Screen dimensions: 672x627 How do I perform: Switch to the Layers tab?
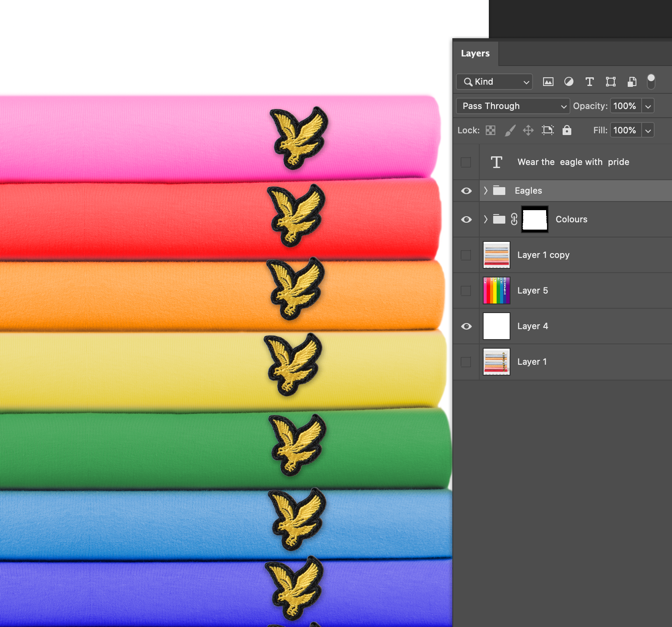click(x=475, y=53)
